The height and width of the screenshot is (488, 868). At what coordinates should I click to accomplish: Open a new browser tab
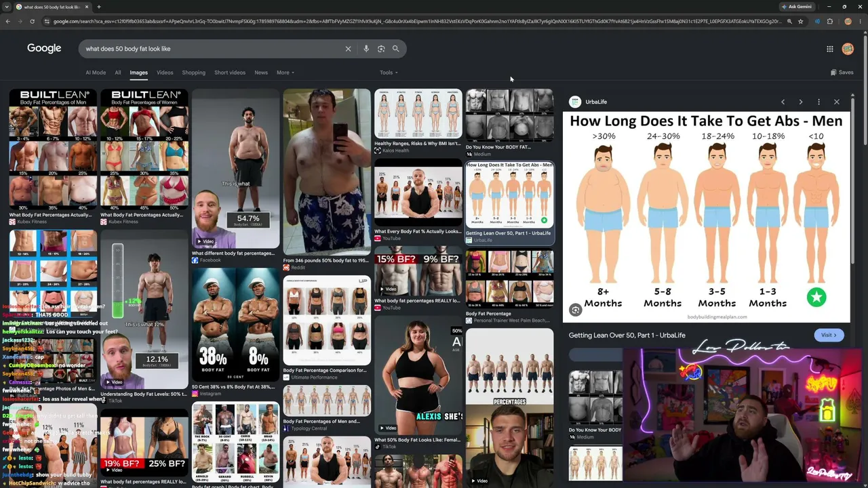pos(99,7)
